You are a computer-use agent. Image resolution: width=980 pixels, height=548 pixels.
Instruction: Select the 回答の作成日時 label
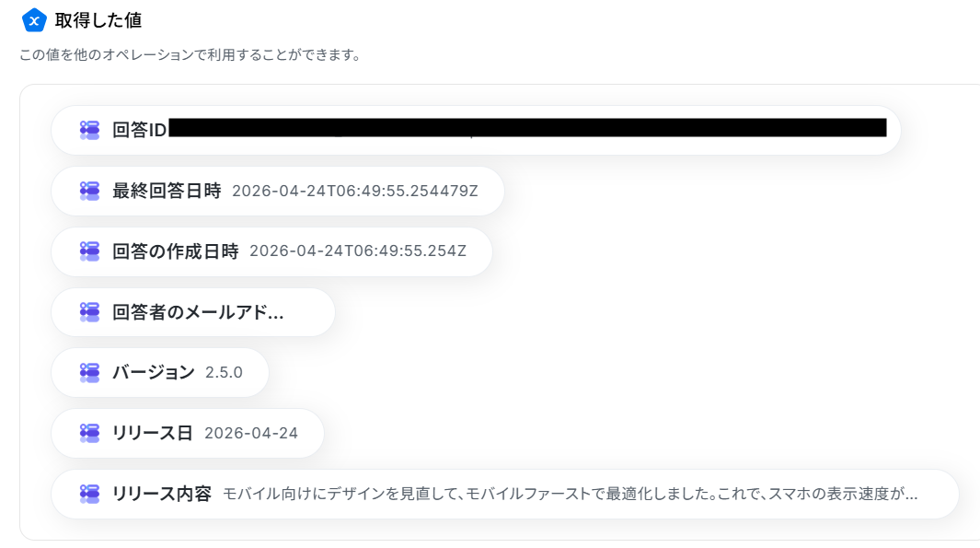[175, 251]
